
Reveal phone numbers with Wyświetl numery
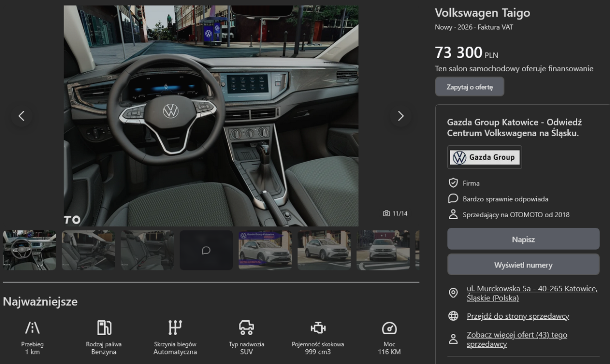(523, 265)
